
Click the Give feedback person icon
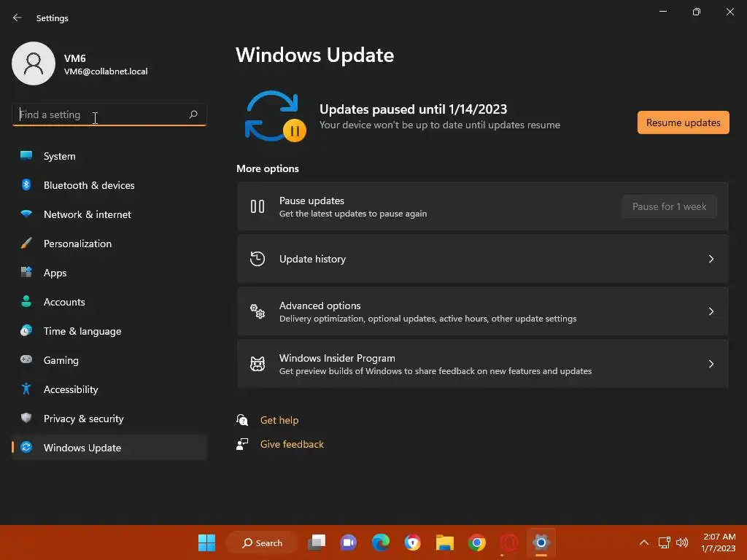tap(242, 444)
